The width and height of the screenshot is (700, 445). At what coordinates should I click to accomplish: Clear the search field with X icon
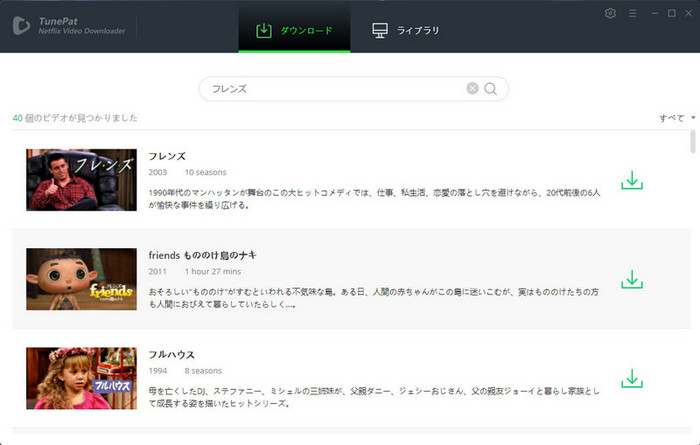click(472, 88)
